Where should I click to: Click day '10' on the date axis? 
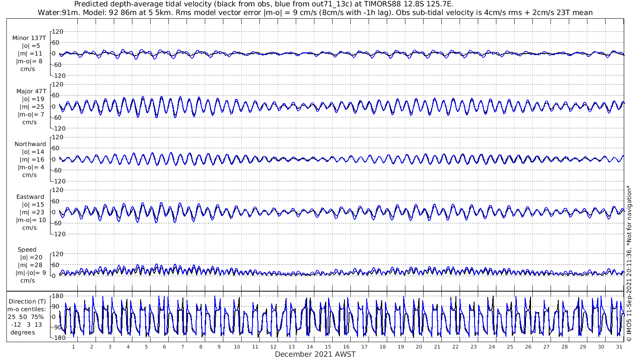tap(237, 346)
